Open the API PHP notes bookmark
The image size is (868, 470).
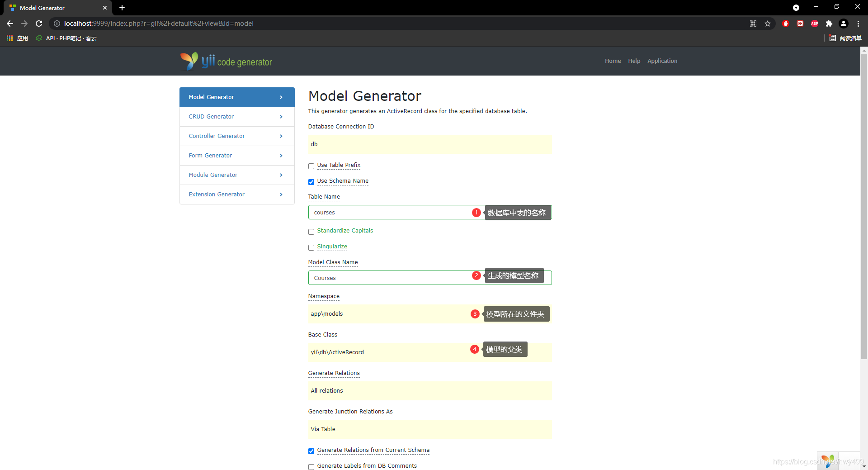pos(66,38)
